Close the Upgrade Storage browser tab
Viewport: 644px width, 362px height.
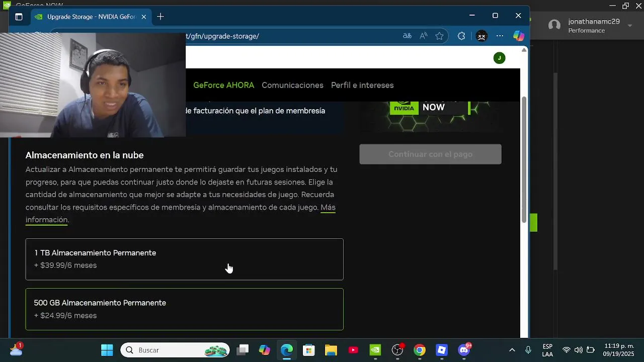coord(144,17)
